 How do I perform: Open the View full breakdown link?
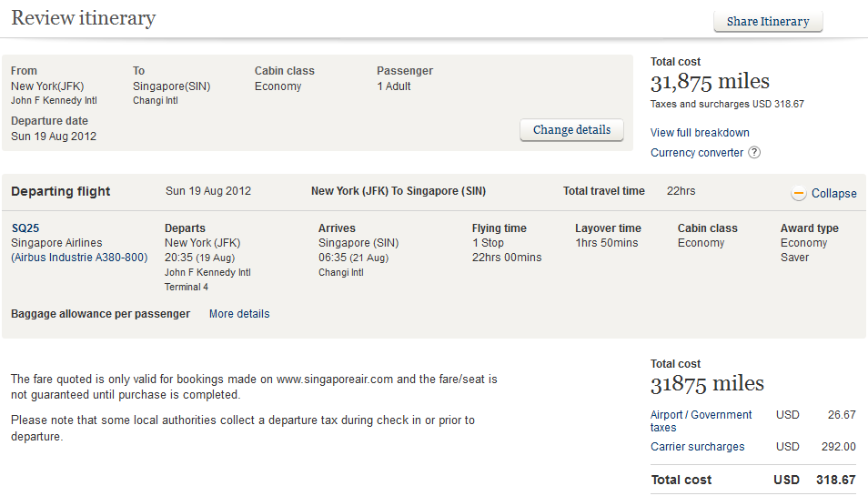[700, 133]
